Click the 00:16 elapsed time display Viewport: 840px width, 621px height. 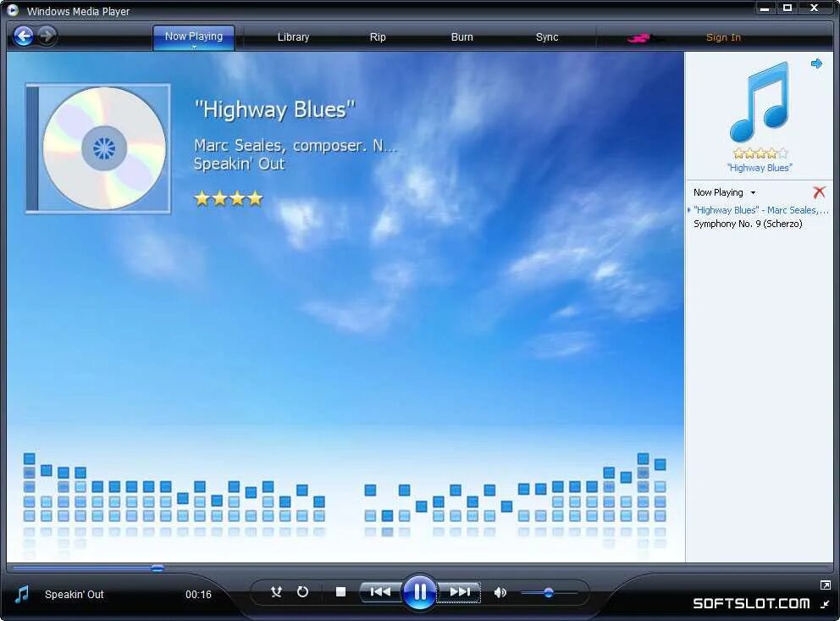click(198, 594)
